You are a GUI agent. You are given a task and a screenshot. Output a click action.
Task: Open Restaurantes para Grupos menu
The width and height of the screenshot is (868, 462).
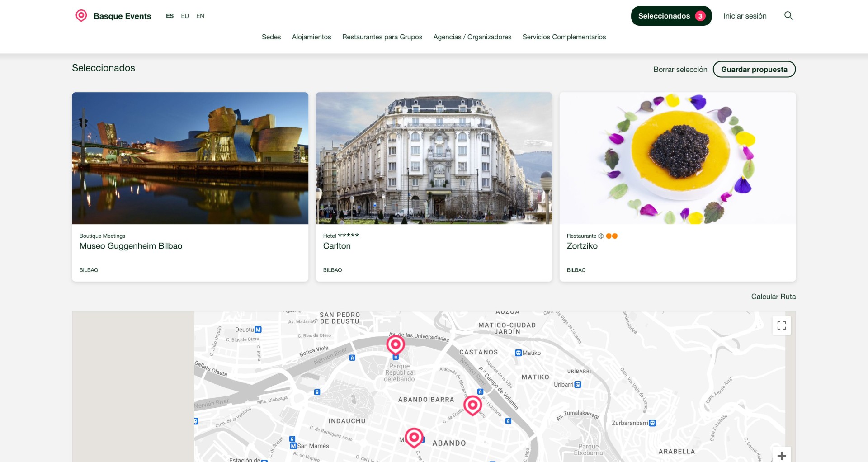pyautogui.click(x=382, y=37)
